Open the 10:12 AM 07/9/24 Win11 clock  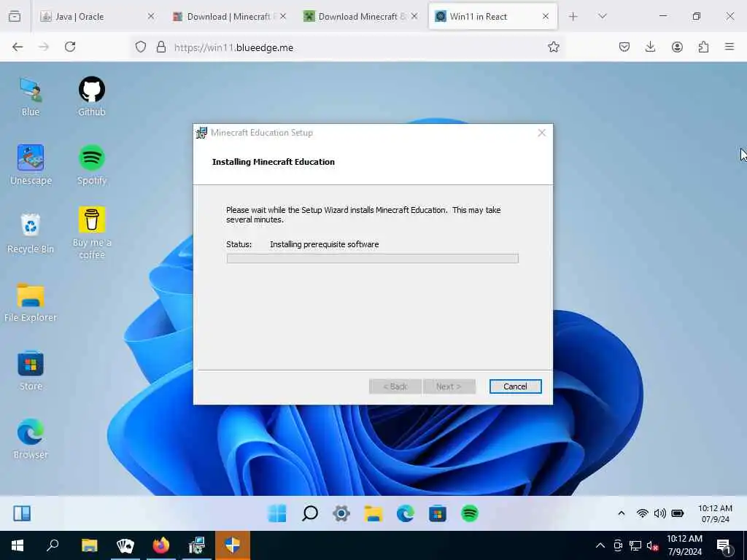pyautogui.click(x=715, y=513)
